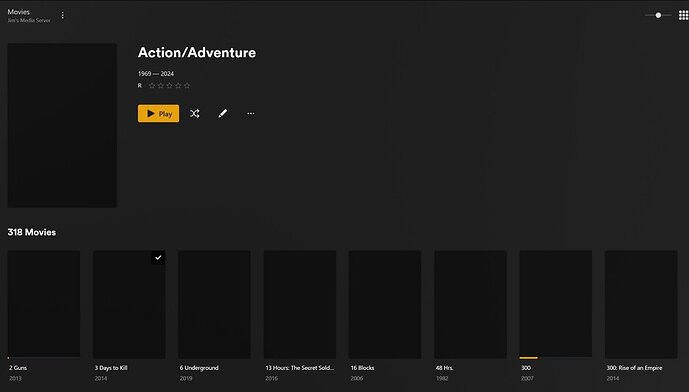Click the 3 Days to Kill title

[111, 368]
